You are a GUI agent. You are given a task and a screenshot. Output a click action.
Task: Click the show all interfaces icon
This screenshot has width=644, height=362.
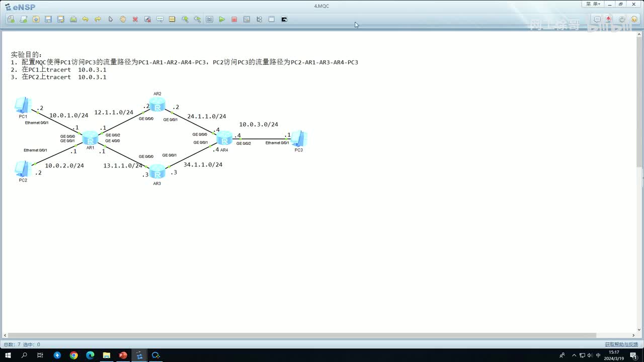[x=259, y=19]
